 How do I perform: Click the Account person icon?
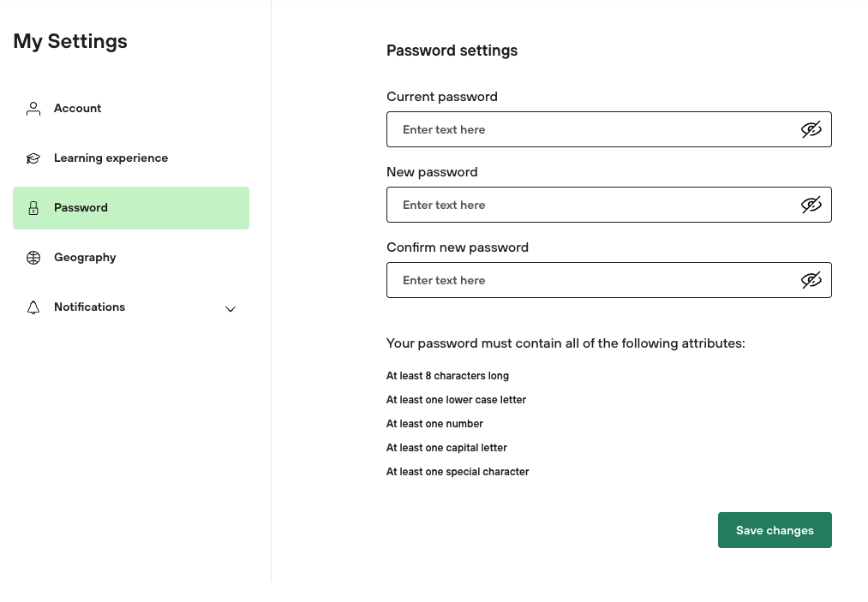tap(33, 109)
